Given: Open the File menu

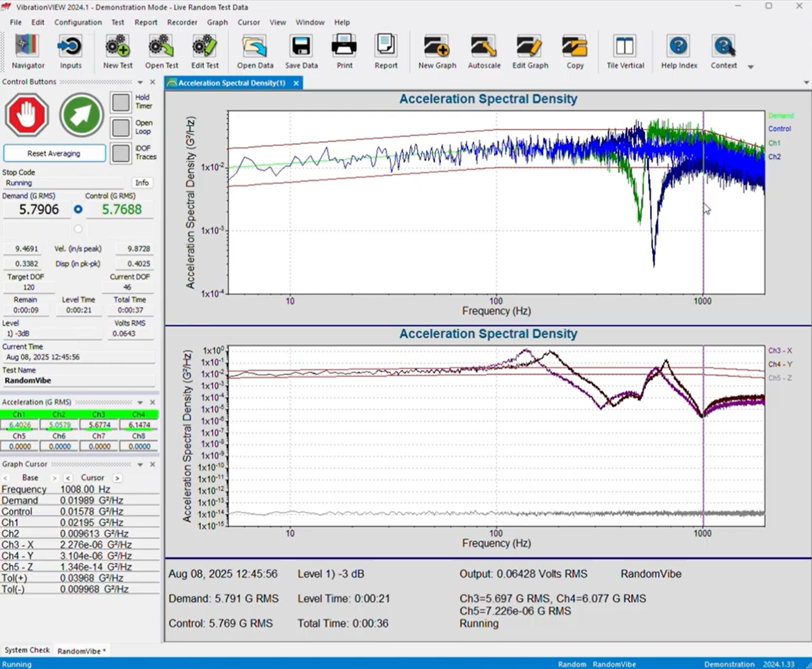Looking at the screenshot, I should tap(15, 22).
